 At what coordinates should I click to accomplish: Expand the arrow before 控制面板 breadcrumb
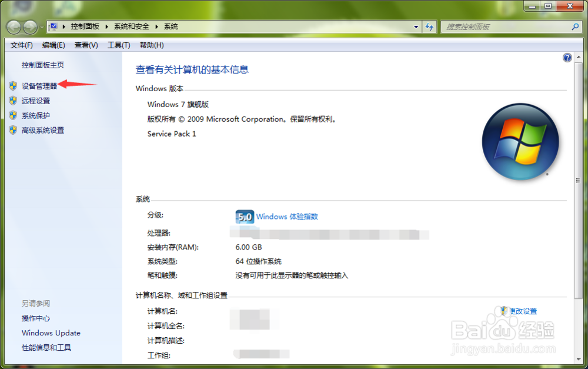tap(64, 26)
